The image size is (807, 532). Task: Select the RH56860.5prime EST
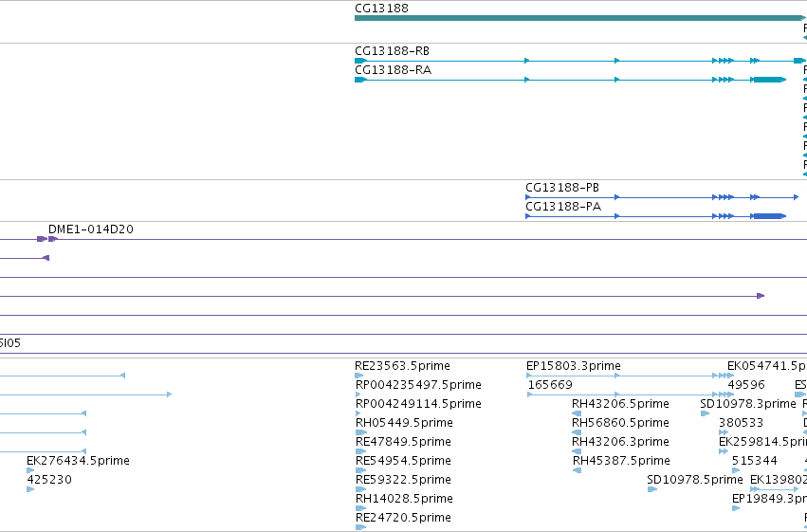[x=620, y=423]
